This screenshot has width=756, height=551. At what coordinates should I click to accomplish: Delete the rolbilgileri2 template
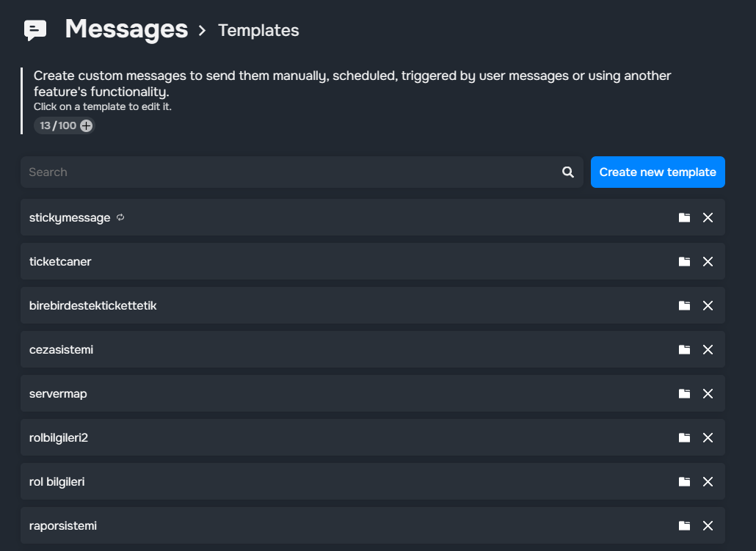tap(708, 438)
